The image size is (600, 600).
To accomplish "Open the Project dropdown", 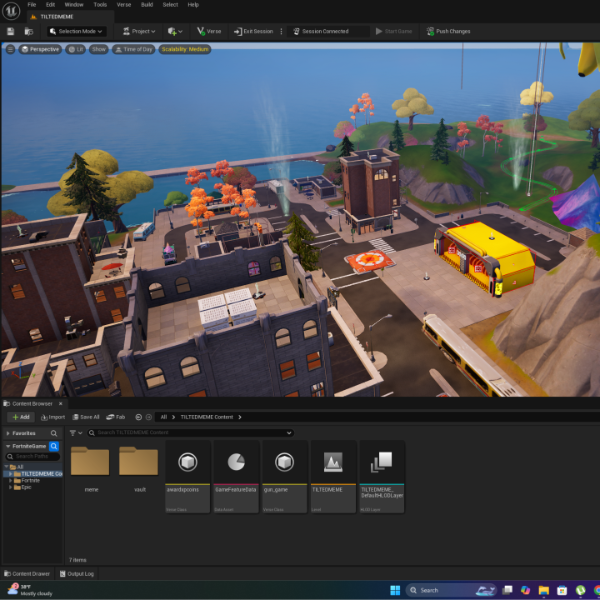I will pos(139,31).
